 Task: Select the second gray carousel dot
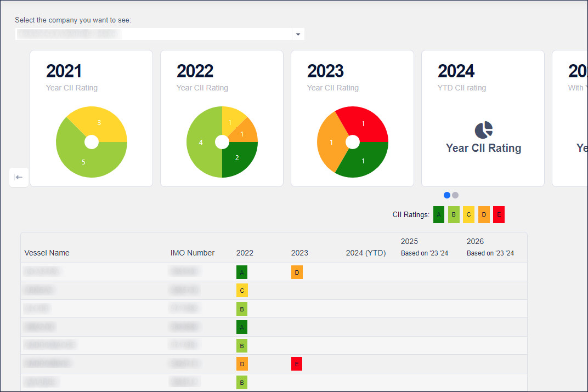point(455,195)
